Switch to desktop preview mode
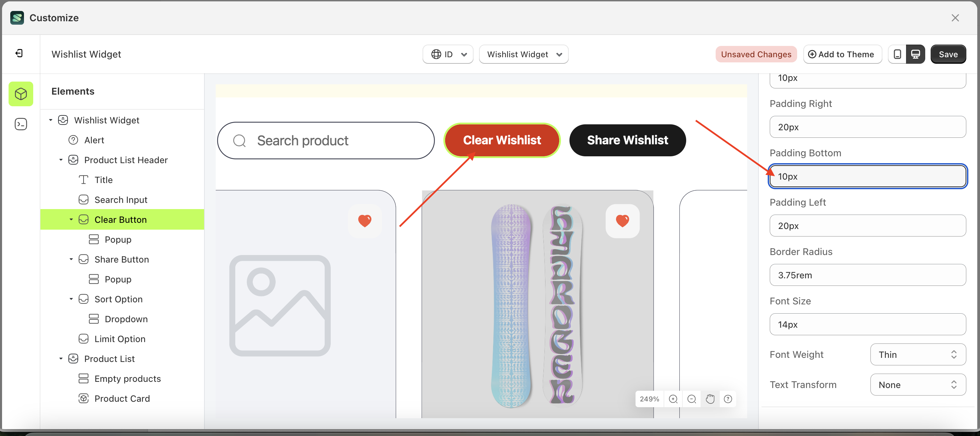This screenshot has height=436, width=980. coord(916,54)
